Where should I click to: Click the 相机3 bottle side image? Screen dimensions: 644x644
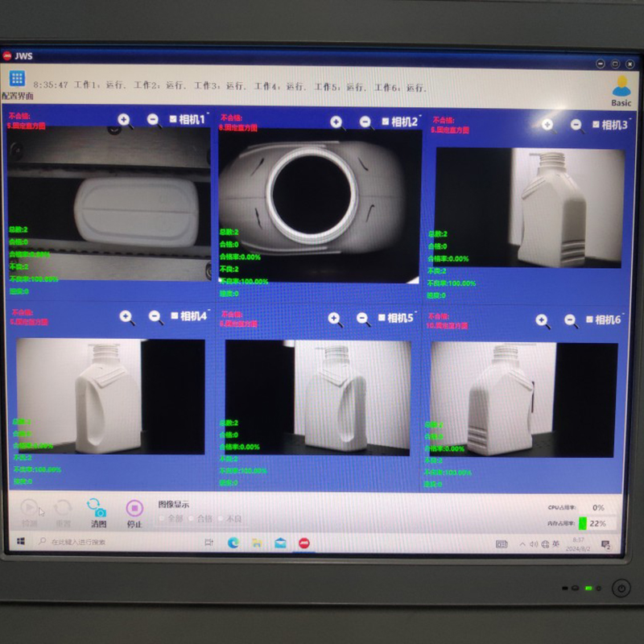click(530, 208)
